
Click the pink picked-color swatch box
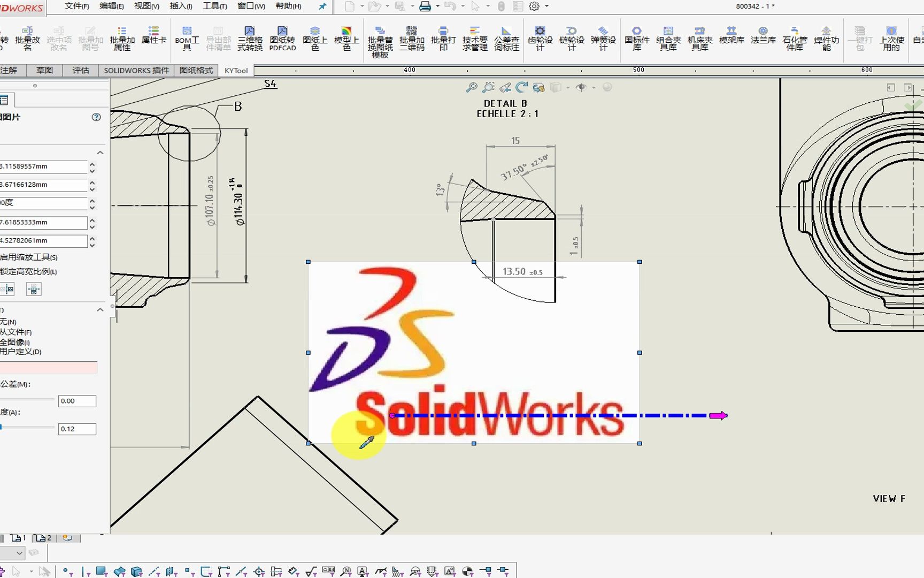49,367
